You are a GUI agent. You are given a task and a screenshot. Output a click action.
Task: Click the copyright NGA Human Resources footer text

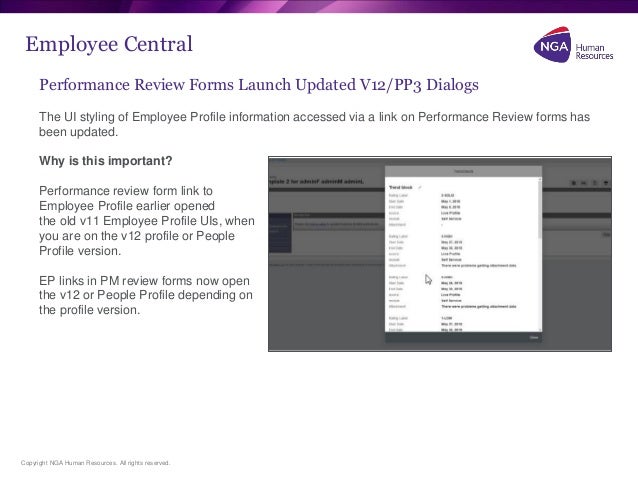coord(96,463)
